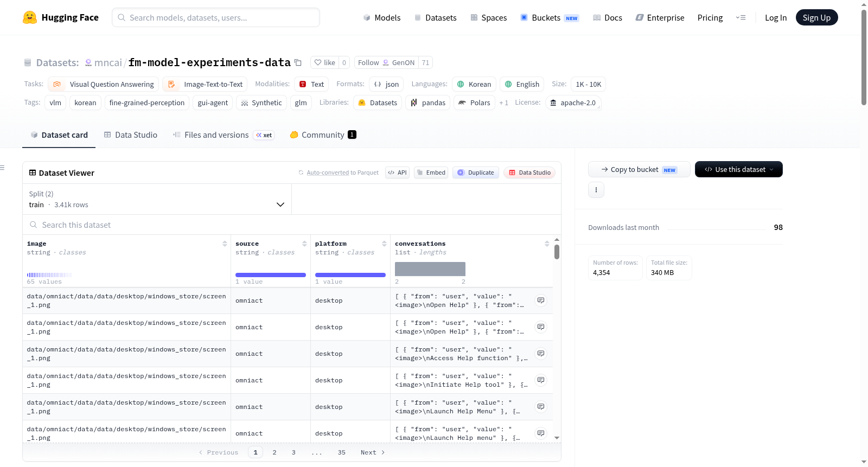The height and width of the screenshot is (467, 868).
Task: Open the Visual Question Answering task tag
Action: tap(104, 84)
